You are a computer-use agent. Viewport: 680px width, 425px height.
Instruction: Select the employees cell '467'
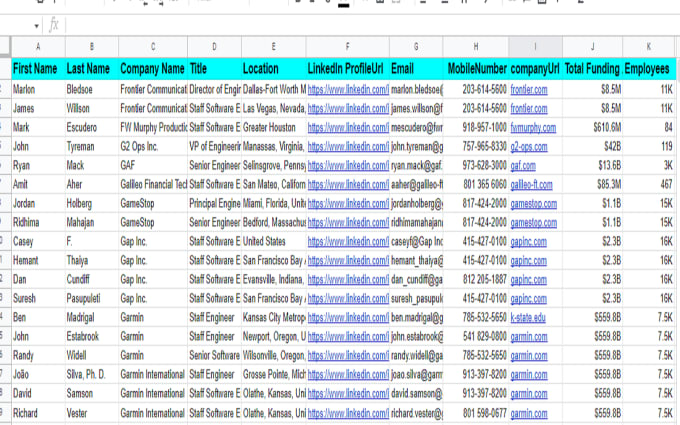pyautogui.click(x=649, y=185)
